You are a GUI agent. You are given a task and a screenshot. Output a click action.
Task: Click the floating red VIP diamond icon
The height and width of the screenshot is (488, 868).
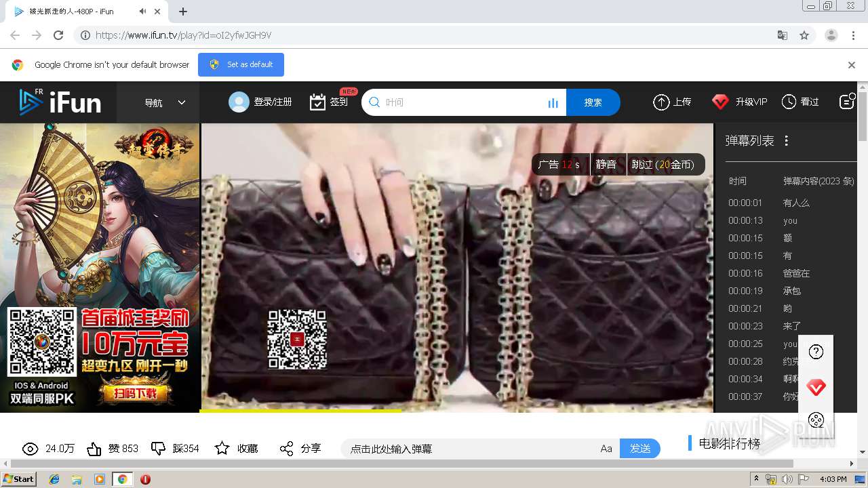tap(816, 387)
